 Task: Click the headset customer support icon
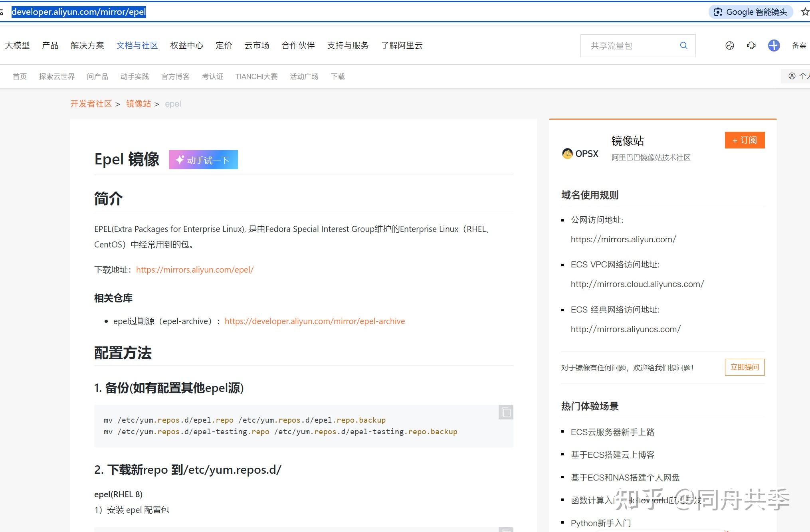[x=751, y=45]
